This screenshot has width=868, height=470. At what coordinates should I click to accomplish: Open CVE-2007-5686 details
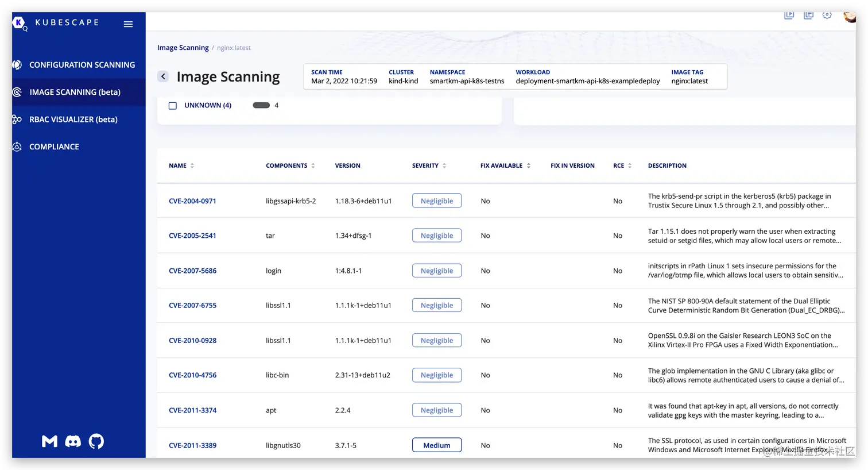[192, 271]
